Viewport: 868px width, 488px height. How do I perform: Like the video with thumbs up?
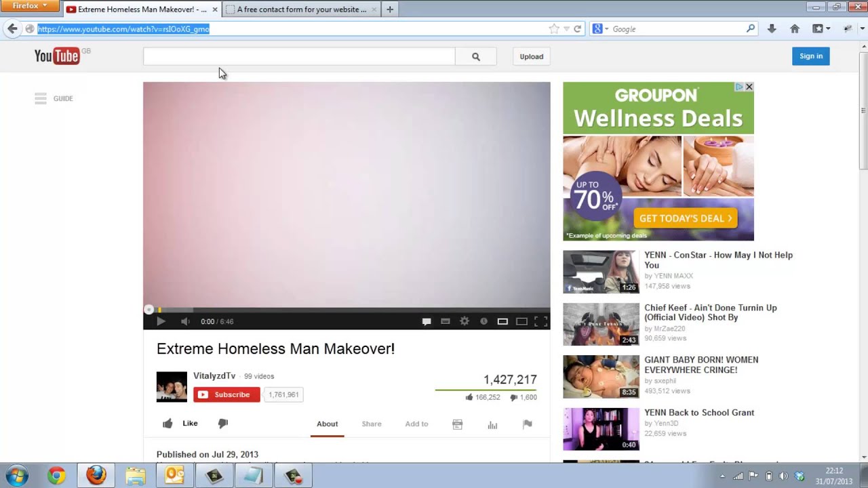coord(180,424)
